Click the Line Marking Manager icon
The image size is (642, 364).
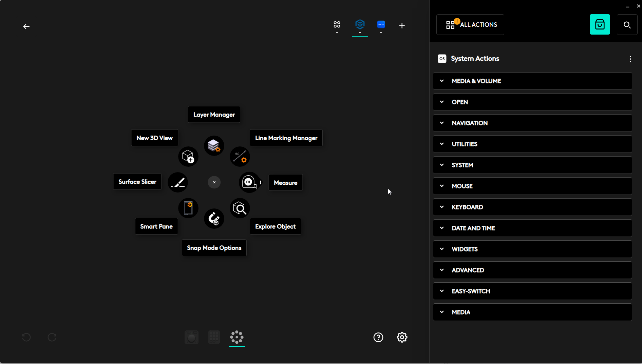[240, 156]
